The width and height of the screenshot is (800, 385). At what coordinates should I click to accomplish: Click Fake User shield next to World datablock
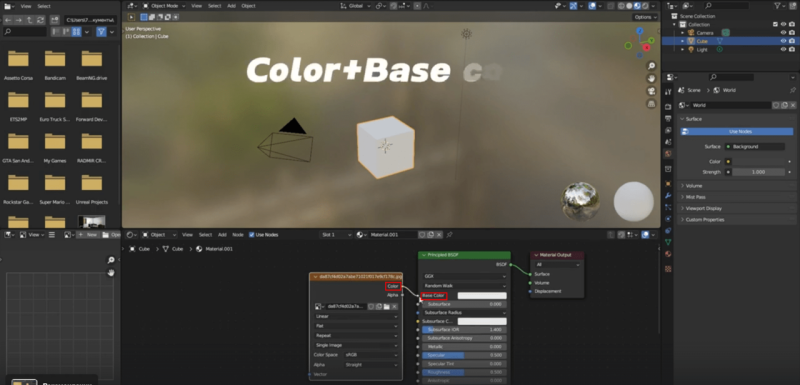point(776,105)
